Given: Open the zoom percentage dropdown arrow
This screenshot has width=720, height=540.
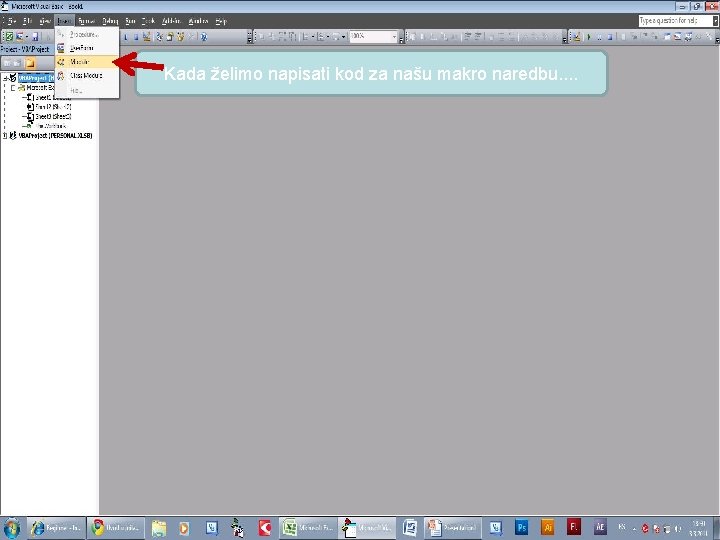Looking at the screenshot, I should 394,36.
